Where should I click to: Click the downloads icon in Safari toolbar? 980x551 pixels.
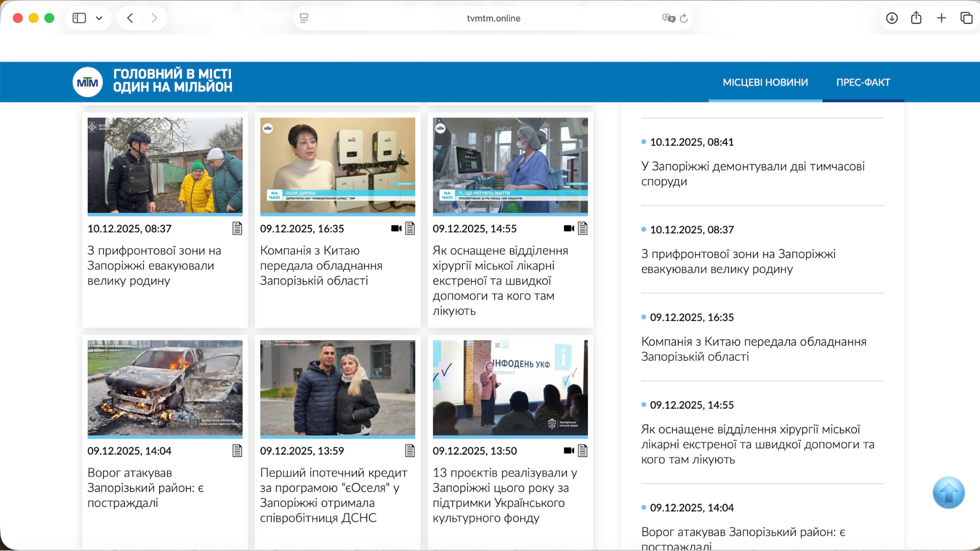click(x=892, y=18)
